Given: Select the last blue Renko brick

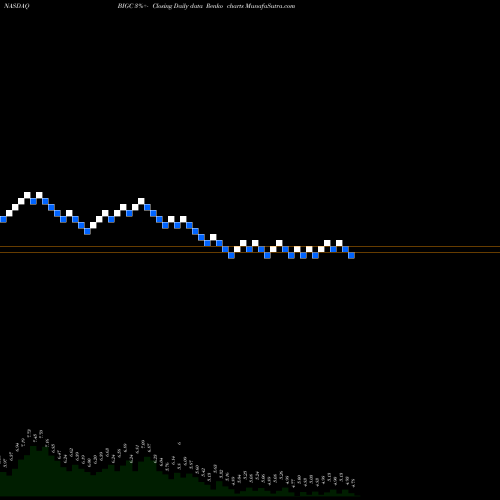Looking at the screenshot, I should pyautogui.click(x=352, y=255).
